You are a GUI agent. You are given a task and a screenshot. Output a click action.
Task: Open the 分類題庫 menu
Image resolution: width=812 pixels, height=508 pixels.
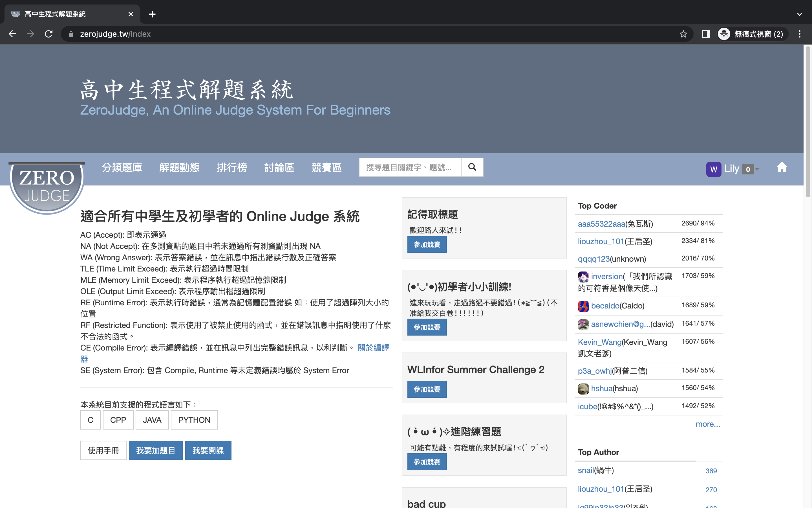tap(122, 167)
